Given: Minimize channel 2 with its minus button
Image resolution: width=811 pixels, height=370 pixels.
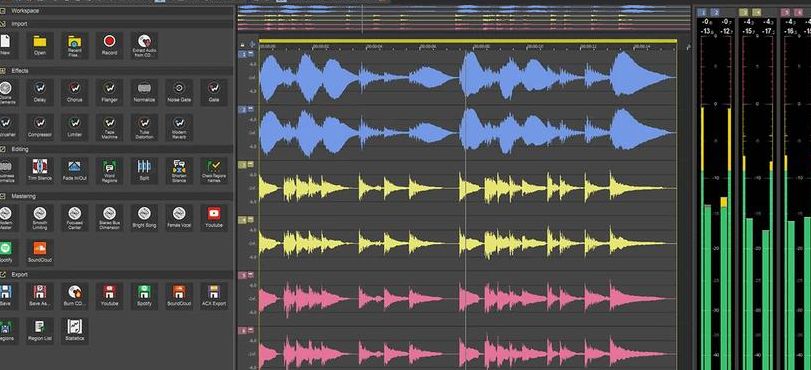Looking at the screenshot, I should [250, 109].
